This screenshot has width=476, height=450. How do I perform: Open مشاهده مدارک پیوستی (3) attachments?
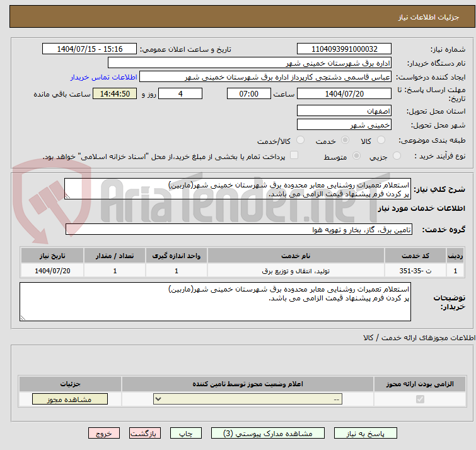click(x=268, y=434)
